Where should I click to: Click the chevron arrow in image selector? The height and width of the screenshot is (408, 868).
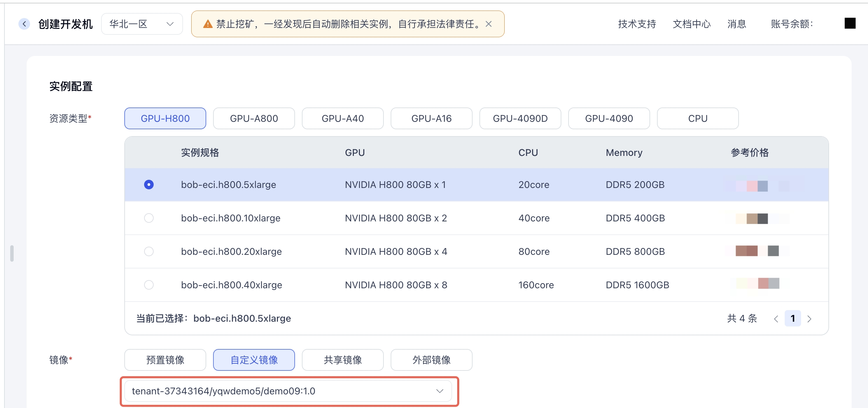coord(440,391)
